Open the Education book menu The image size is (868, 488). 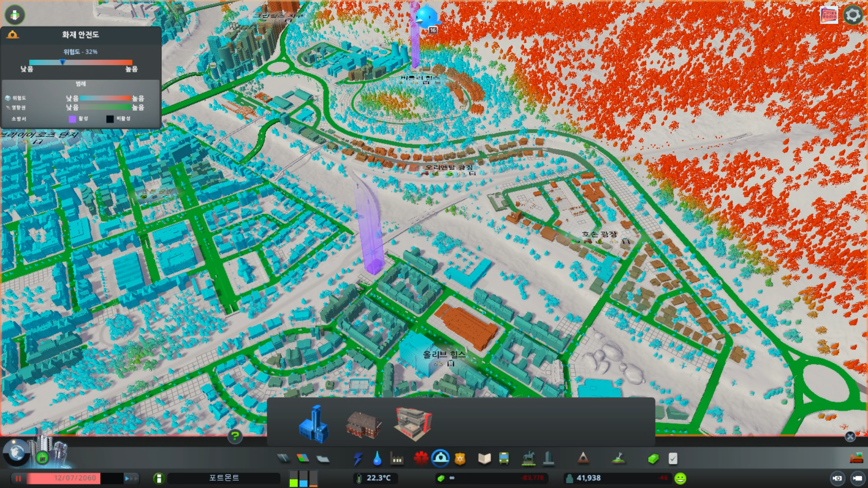pyautogui.click(x=484, y=459)
